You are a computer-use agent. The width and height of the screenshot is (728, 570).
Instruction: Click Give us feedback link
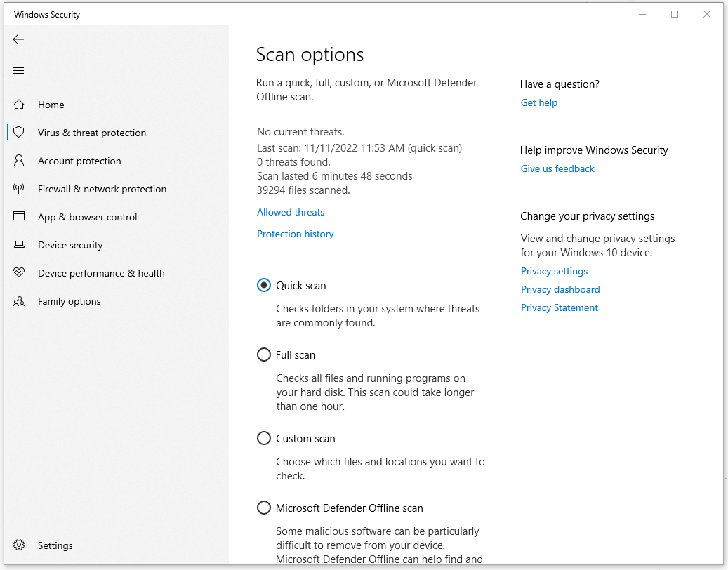click(557, 168)
